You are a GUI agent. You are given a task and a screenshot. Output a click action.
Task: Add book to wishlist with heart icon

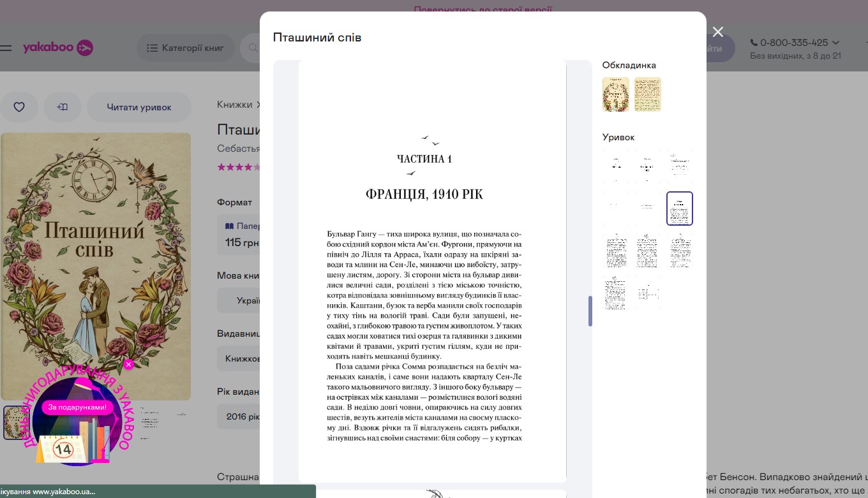point(19,107)
